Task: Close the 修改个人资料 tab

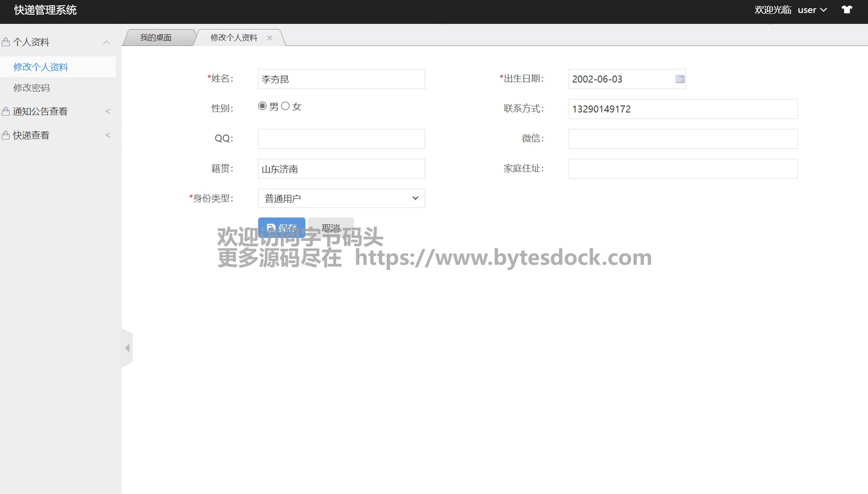Action: click(x=269, y=38)
